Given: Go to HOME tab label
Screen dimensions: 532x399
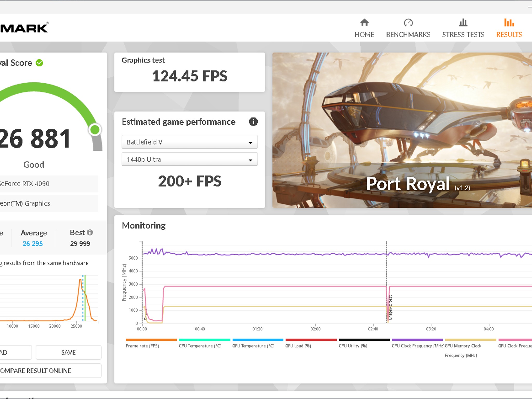Looking at the screenshot, I should (364, 35).
